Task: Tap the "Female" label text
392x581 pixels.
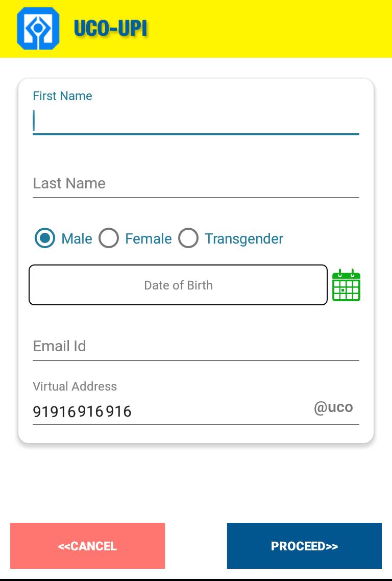Action: [149, 238]
